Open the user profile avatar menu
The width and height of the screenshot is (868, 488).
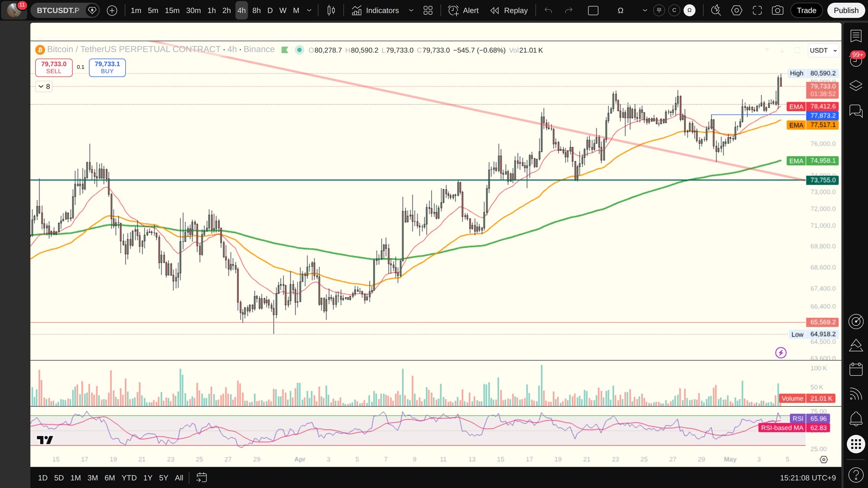(x=14, y=10)
